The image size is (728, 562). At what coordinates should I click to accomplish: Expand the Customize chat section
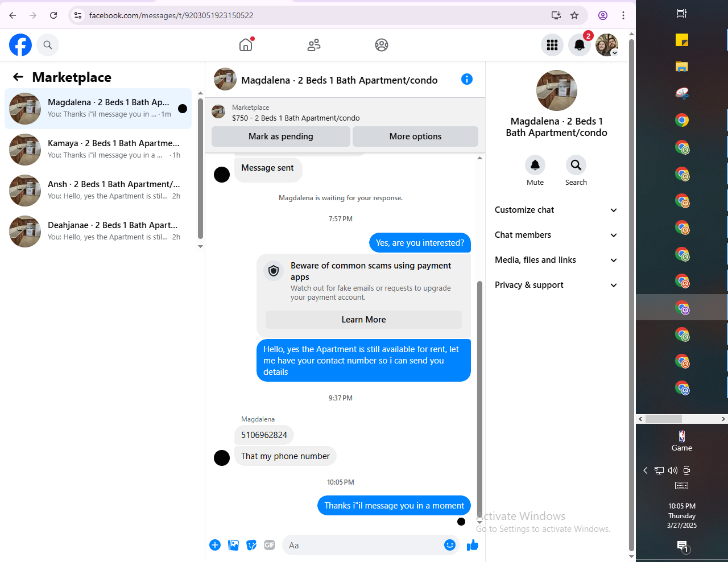[556, 210]
